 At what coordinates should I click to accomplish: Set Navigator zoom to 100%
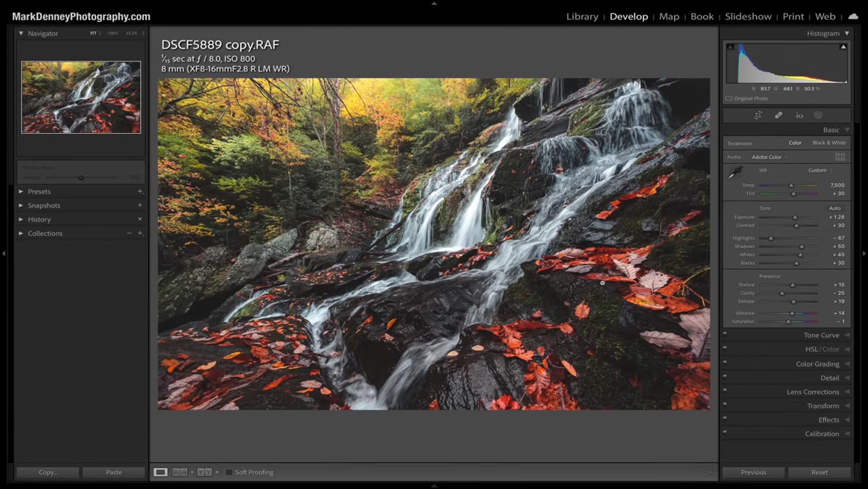click(113, 33)
